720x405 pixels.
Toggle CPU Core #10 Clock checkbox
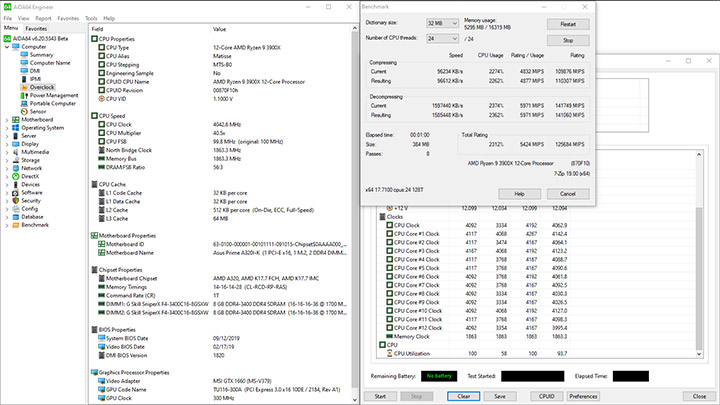[x=389, y=311]
